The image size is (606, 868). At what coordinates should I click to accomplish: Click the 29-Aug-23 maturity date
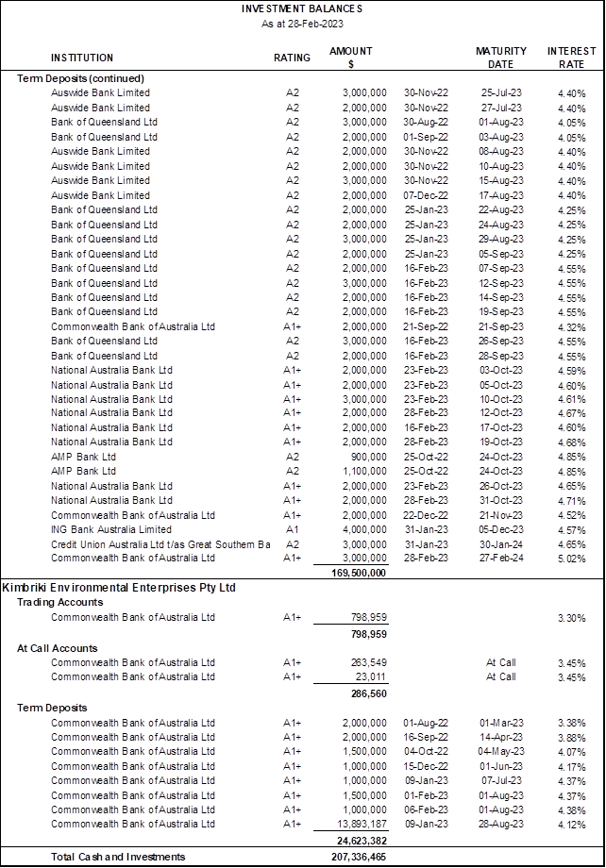coord(501,239)
